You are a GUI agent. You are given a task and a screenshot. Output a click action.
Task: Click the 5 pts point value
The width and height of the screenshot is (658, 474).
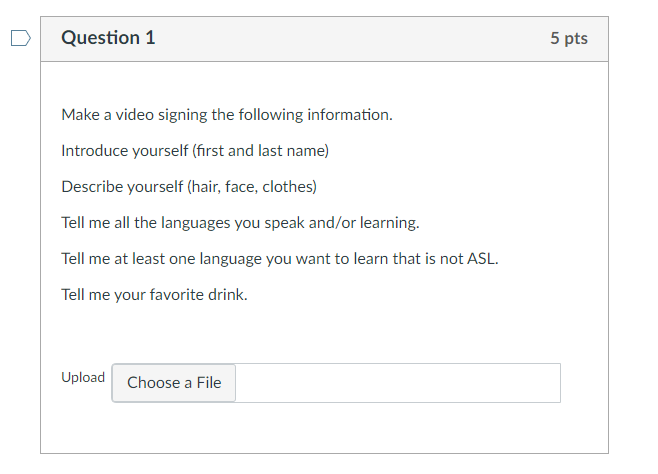568,39
